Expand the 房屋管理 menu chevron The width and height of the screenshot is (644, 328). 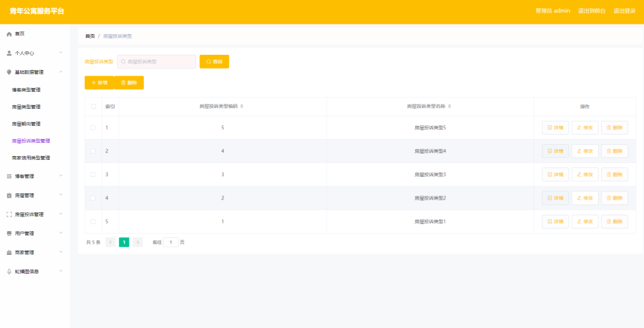point(61,195)
